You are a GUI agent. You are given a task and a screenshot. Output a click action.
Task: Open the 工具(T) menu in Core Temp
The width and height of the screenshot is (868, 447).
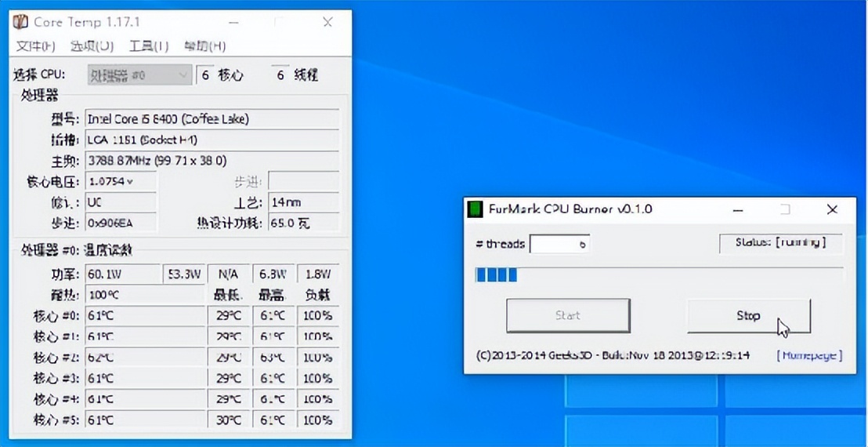tap(149, 46)
